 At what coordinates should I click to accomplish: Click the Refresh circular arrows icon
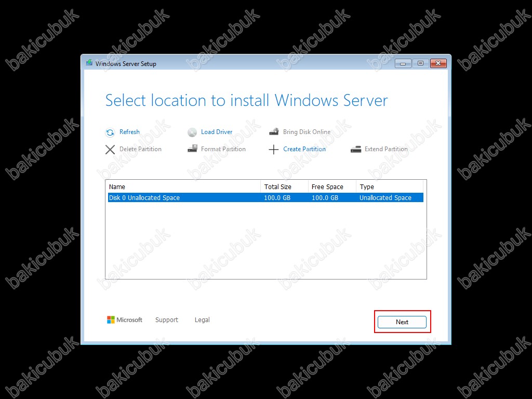pyautogui.click(x=110, y=132)
